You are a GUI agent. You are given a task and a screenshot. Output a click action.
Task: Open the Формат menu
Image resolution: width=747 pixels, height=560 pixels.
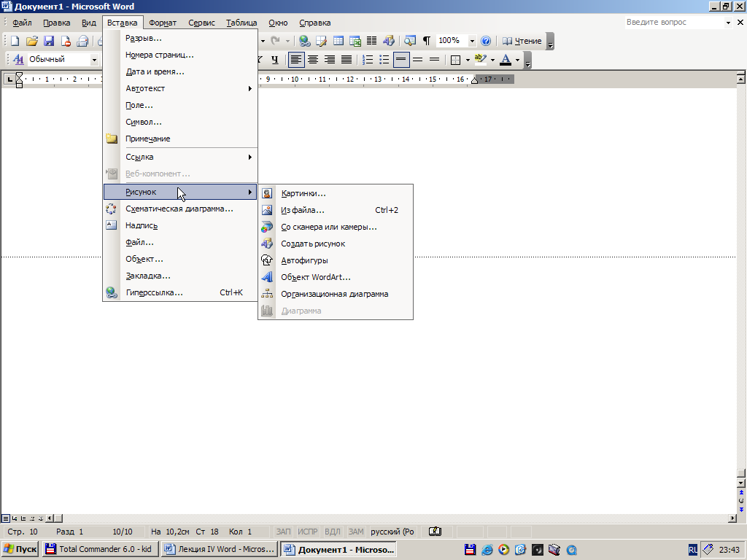(163, 23)
